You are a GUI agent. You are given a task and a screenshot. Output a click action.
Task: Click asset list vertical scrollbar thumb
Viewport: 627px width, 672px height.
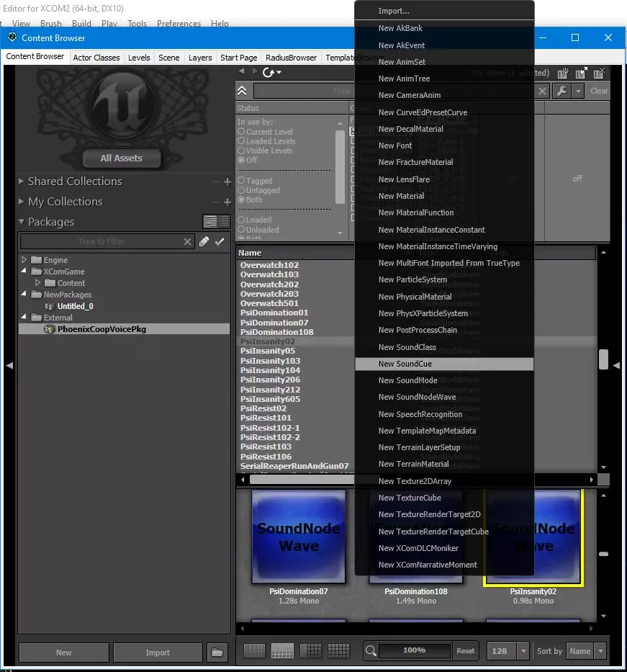click(603, 359)
